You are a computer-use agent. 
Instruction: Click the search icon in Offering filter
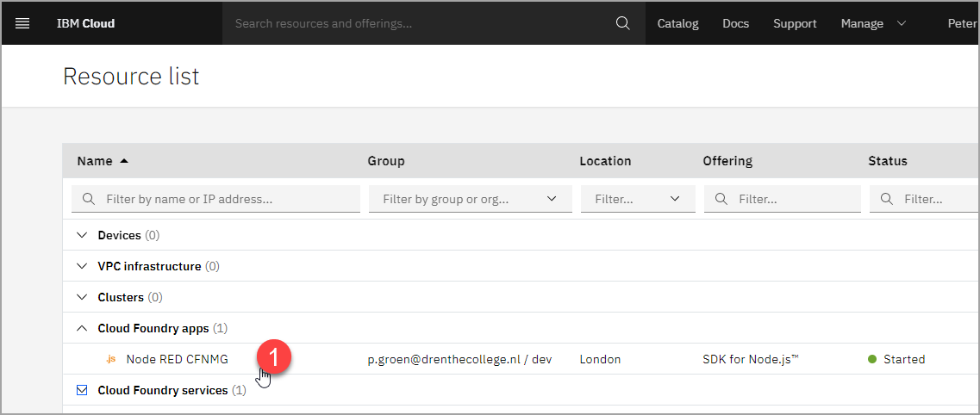(721, 199)
